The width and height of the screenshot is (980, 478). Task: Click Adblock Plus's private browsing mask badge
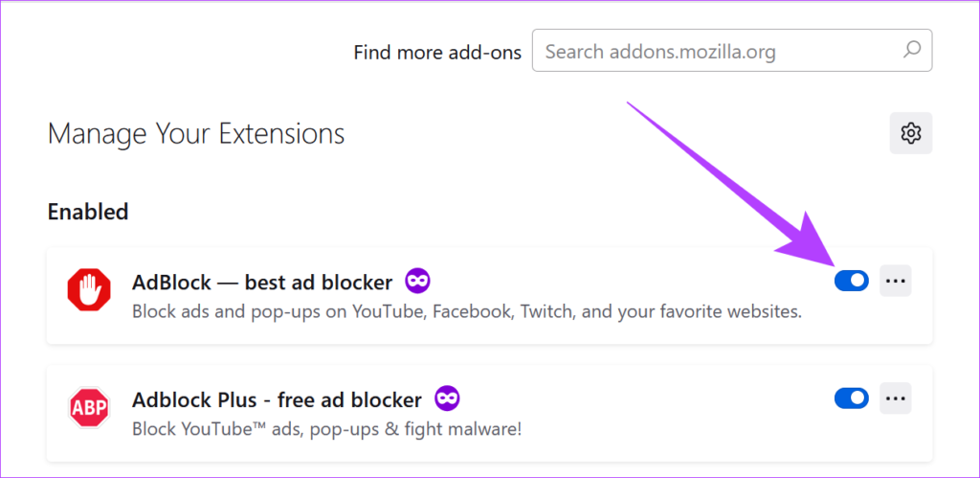point(448,398)
